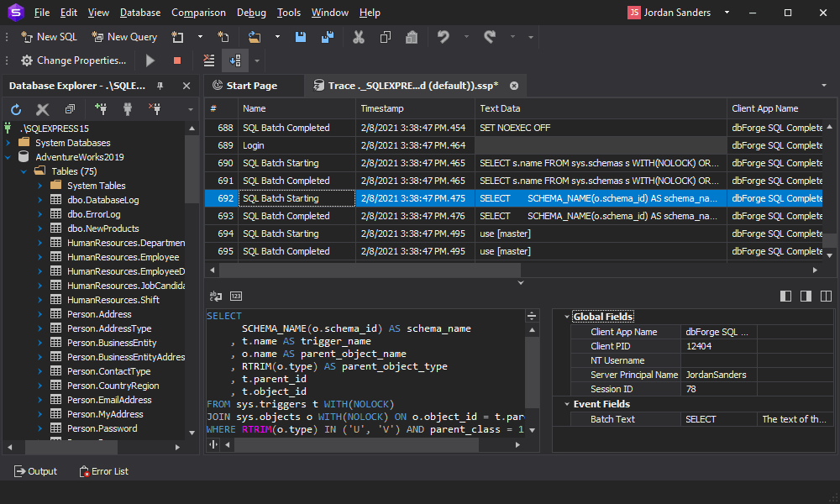Click the red Stop Trace icon

[x=176, y=60]
